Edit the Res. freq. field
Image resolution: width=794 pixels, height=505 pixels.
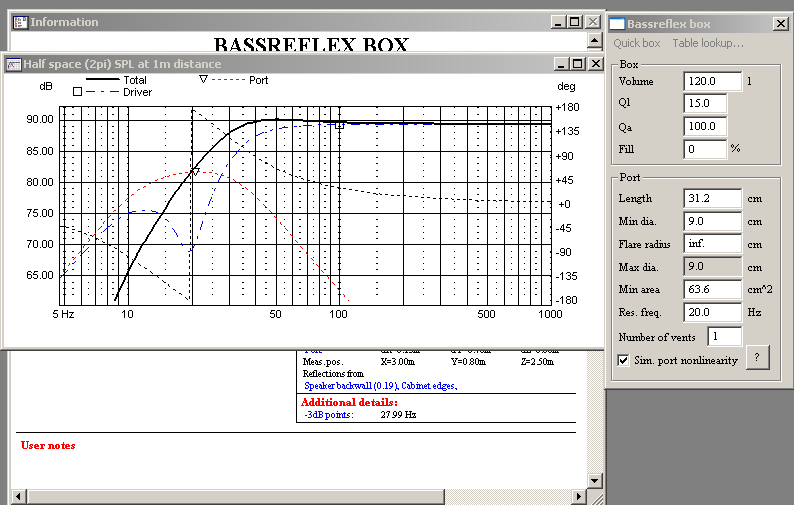(x=712, y=312)
